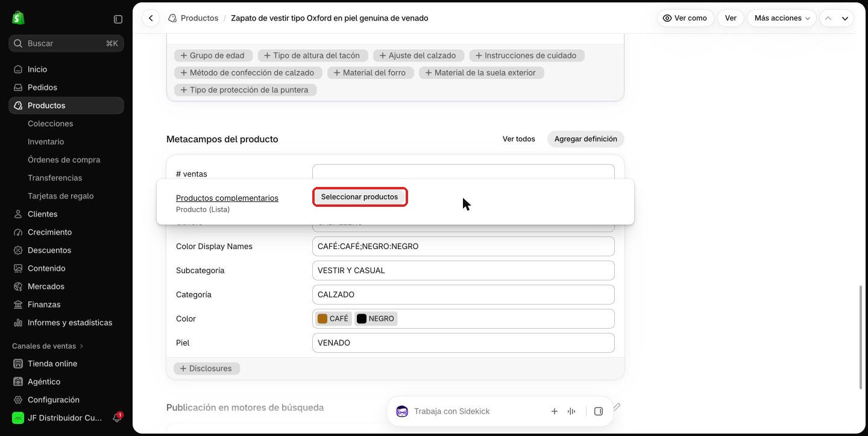Viewport: 868px width, 436px height.
Task: Open Productos complementarios definition link
Action: (227, 198)
